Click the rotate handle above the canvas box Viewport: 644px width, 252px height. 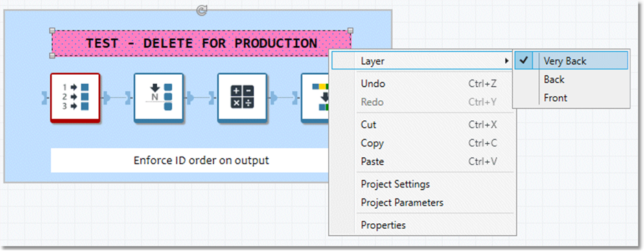tap(201, 11)
